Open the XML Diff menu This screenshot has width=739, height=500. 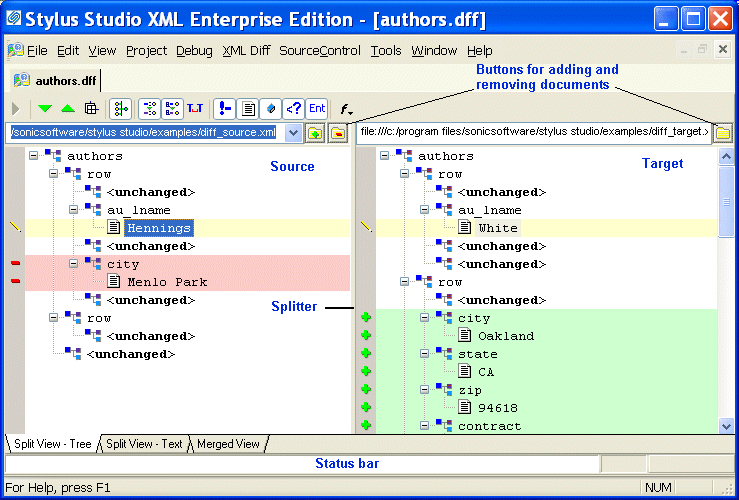click(246, 50)
